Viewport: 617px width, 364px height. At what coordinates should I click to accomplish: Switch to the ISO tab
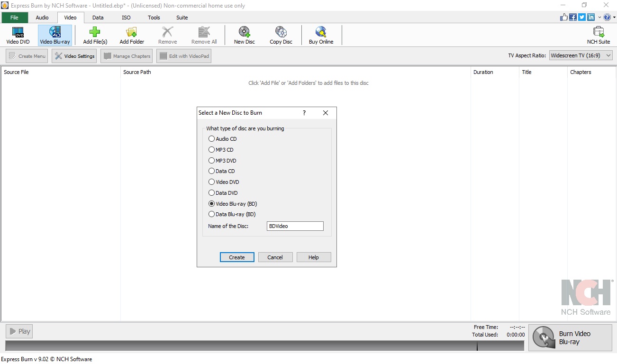(x=126, y=18)
